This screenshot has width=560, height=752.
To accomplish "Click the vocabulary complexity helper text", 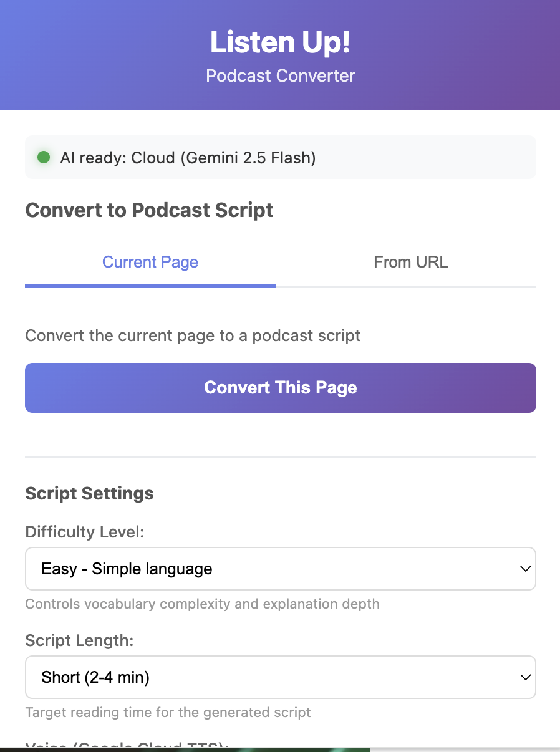I will [202, 604].
